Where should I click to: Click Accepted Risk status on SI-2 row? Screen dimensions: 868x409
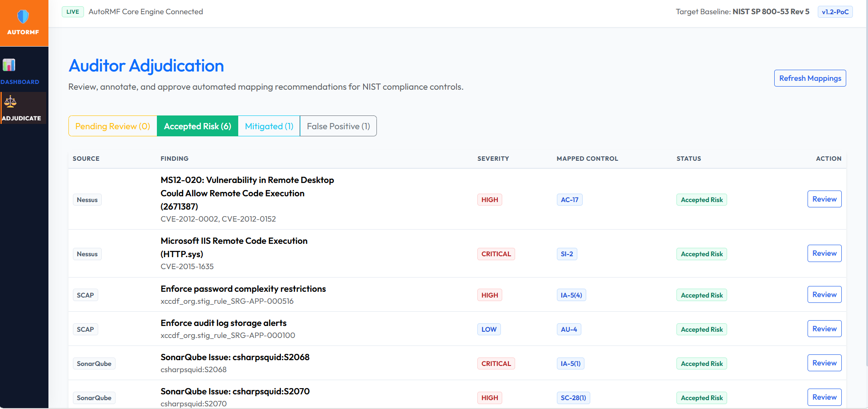702,254
